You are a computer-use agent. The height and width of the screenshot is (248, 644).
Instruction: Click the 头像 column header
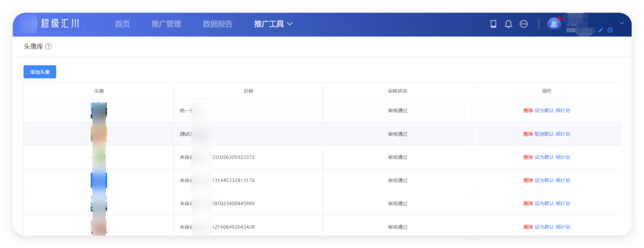[x=98, y=91]
